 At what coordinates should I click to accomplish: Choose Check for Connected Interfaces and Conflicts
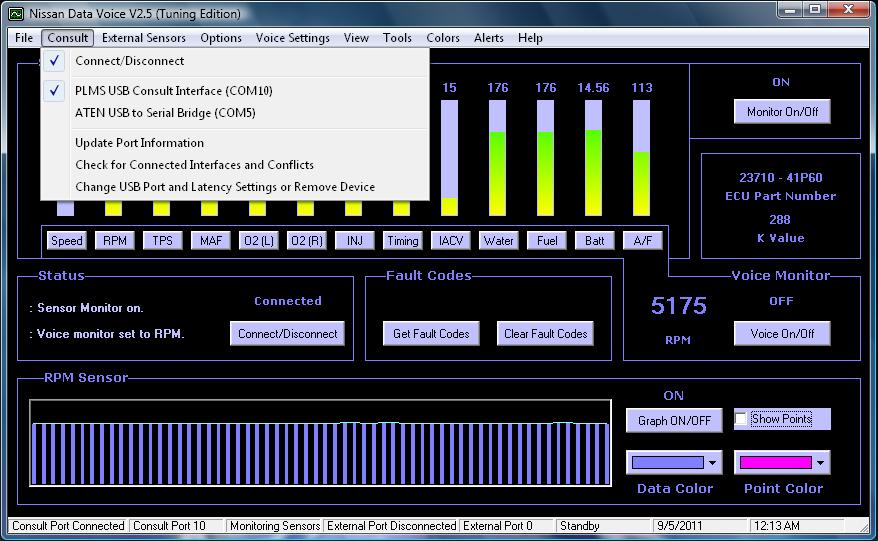click(x=235, y=165)
